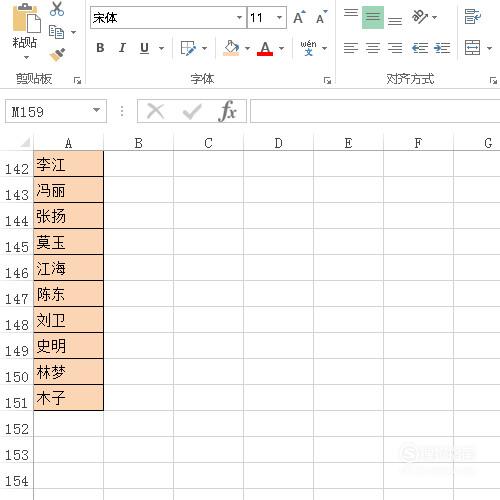Screen dimensions: 500x500
Task: Open the font color dropdown arrow
Action: 282,48
